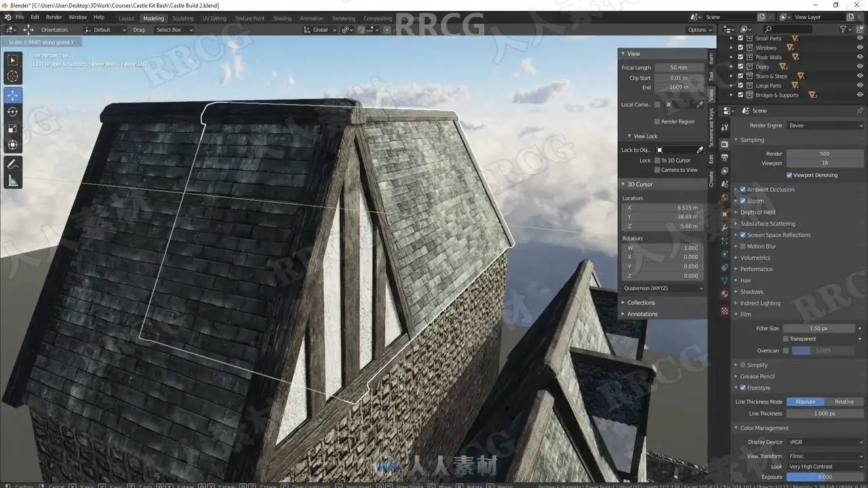Select the Select Box tool in the left toolbar
Image resolution: width=868 pixels, height=488 pixels.
pyautogui.click(x=13, y=60)
